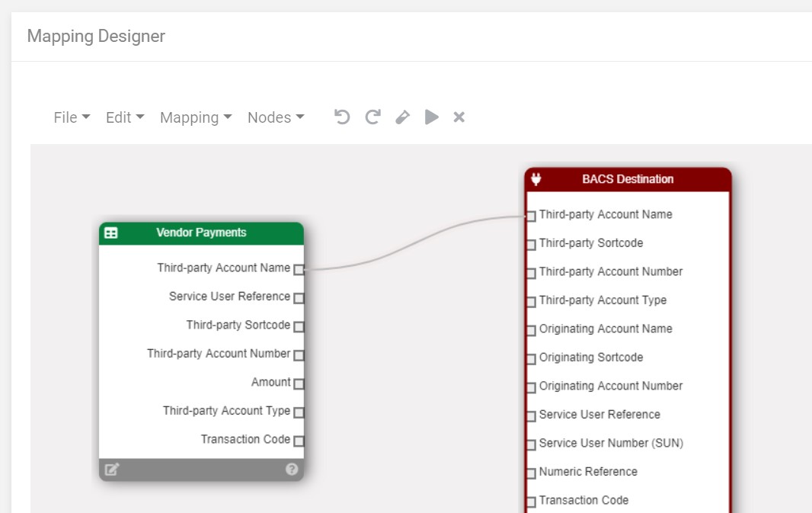Click Vendor Payments Third-party Sortcode port
Viewport: 812px width, 513px height.
(299, 326)
